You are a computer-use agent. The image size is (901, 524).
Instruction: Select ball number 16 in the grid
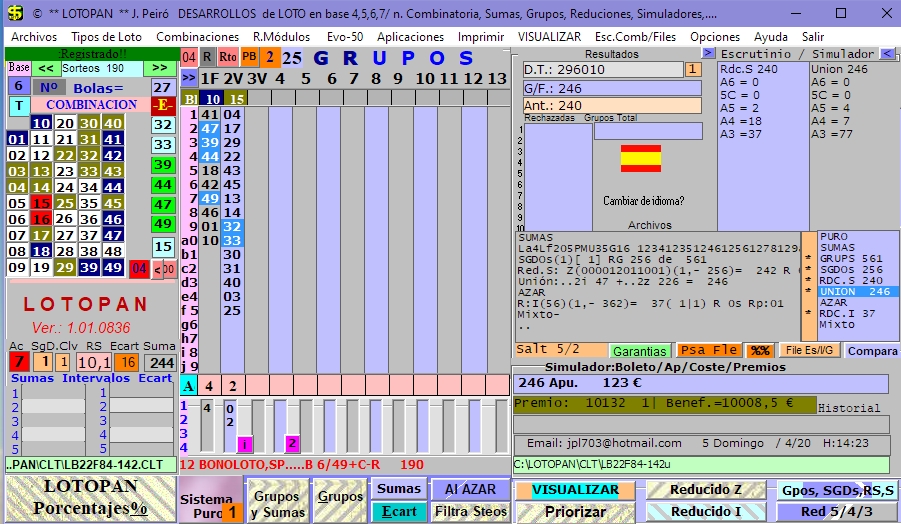[x=41, y=219]
